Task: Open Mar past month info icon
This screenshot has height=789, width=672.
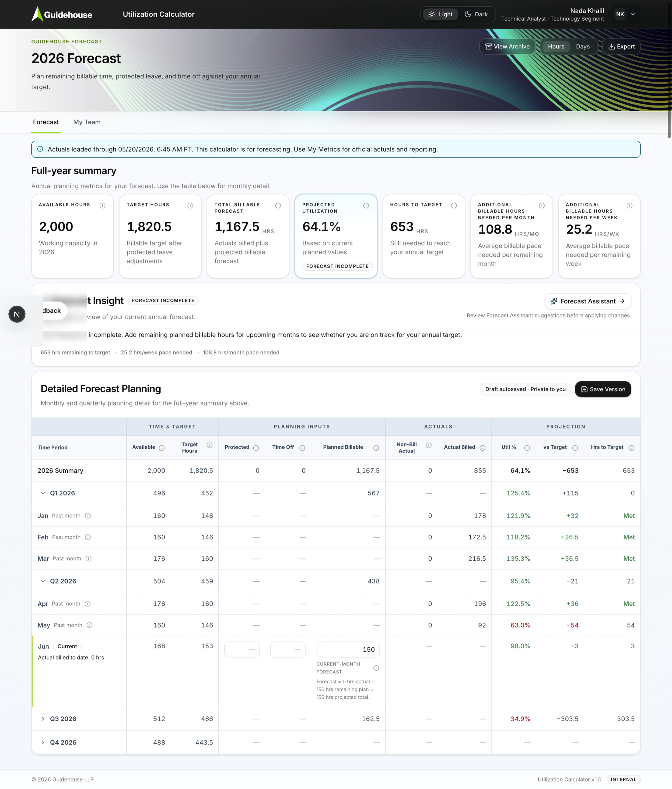Action: coord(88,559)
